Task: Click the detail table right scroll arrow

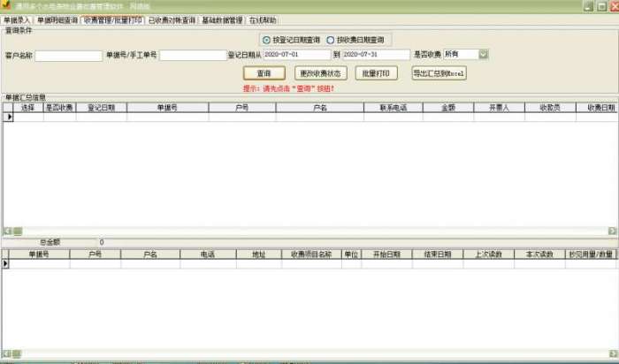Action: 613,353
